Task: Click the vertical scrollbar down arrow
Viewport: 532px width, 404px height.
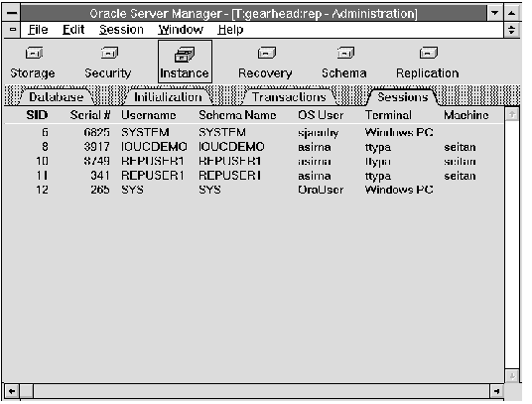Action: pyautogui.click(x=512, y=376)
